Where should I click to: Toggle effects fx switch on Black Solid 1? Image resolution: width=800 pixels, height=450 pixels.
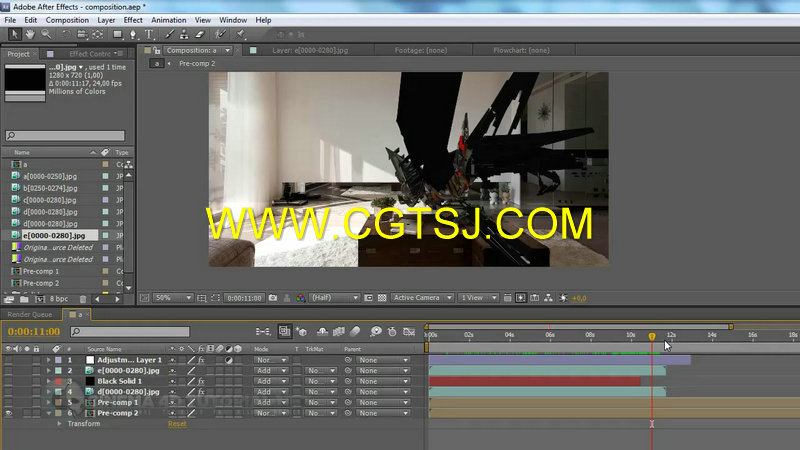[x=201, y=381]
